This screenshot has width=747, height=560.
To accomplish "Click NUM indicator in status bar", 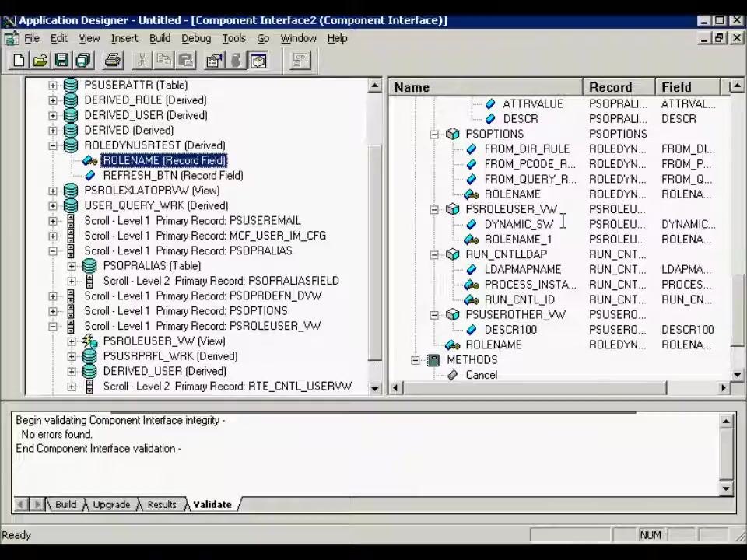I will (x=650, y=535).
